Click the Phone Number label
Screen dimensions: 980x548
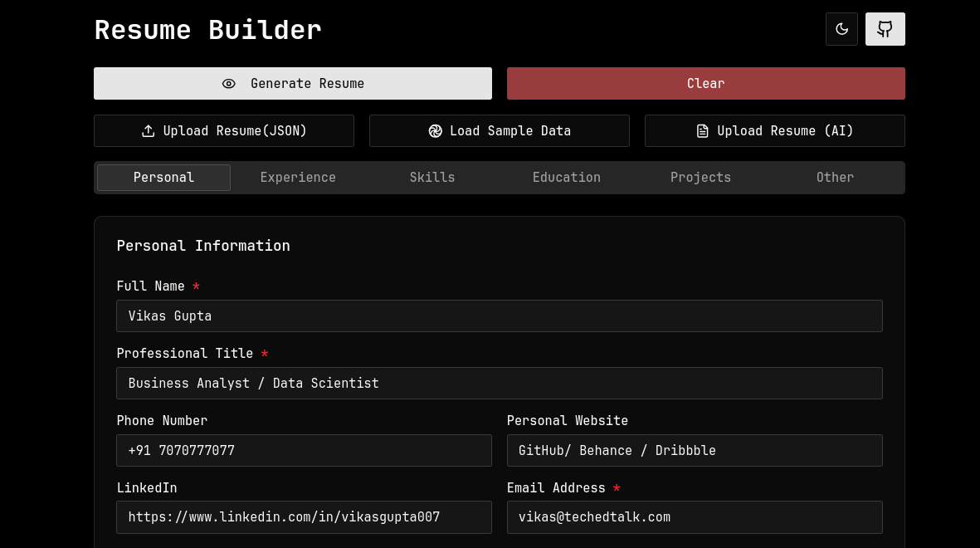162,421
